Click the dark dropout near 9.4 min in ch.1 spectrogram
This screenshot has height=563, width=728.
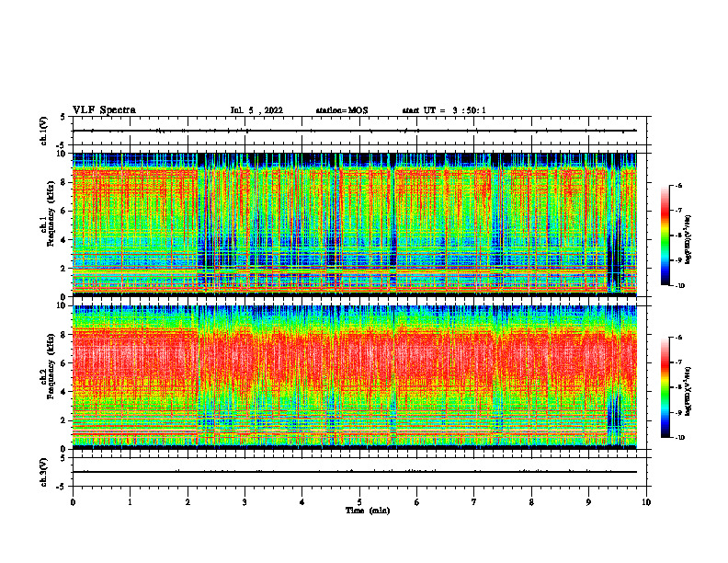point(614,260)
